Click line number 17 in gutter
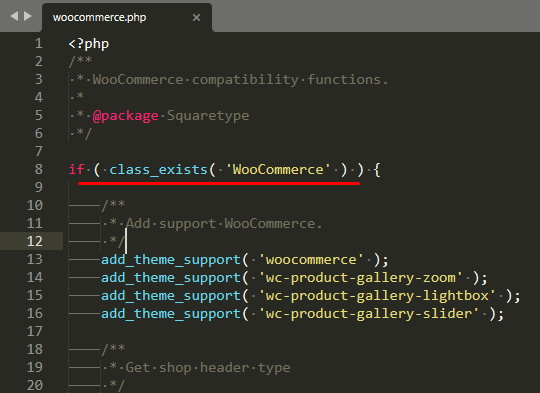 coord(35,331)
